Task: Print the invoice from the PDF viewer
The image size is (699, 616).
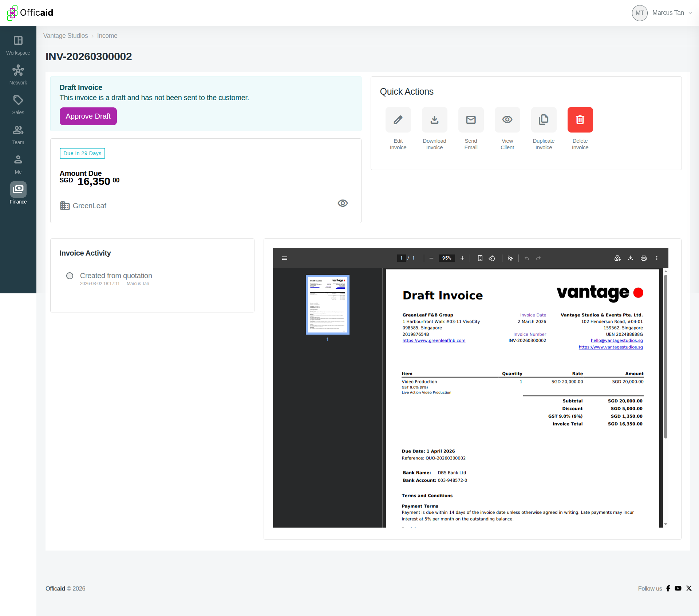Action: coord(643,258)
